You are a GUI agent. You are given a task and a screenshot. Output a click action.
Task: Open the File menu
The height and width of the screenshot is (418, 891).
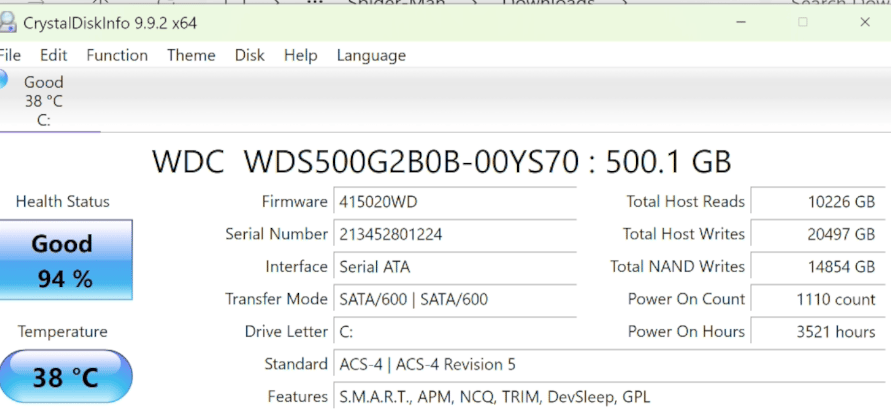(9, 55)
